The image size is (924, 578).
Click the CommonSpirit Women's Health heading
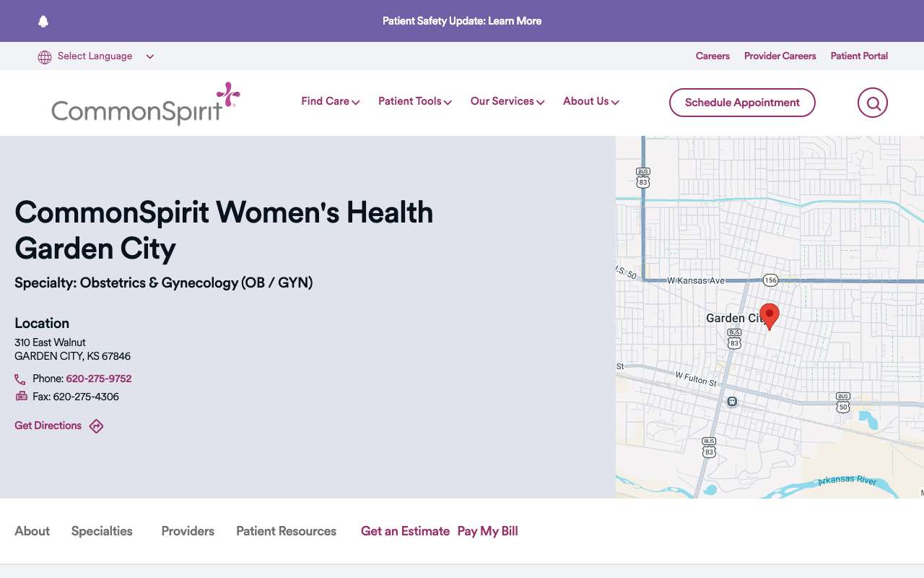pyautogui.click(x=224, y=230)
